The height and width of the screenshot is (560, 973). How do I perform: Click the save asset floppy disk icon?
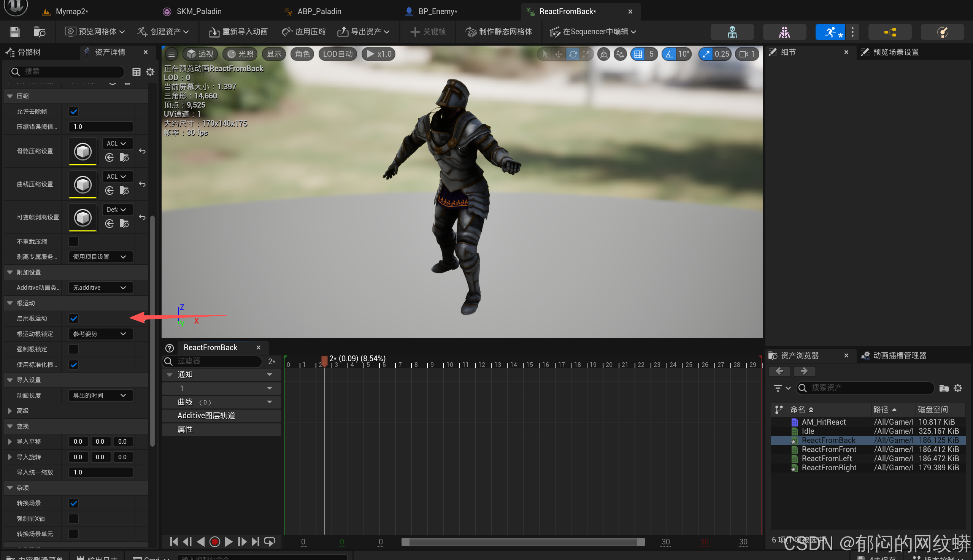click(x=14, y=32)
